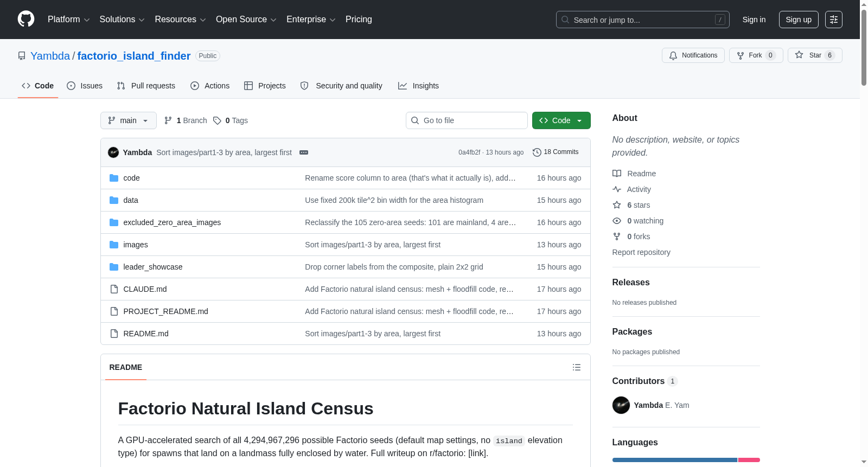Switch to the Pull requests tab
Image resolution: width=868 pixels, height=467 pixels.
tap(146, 86)
